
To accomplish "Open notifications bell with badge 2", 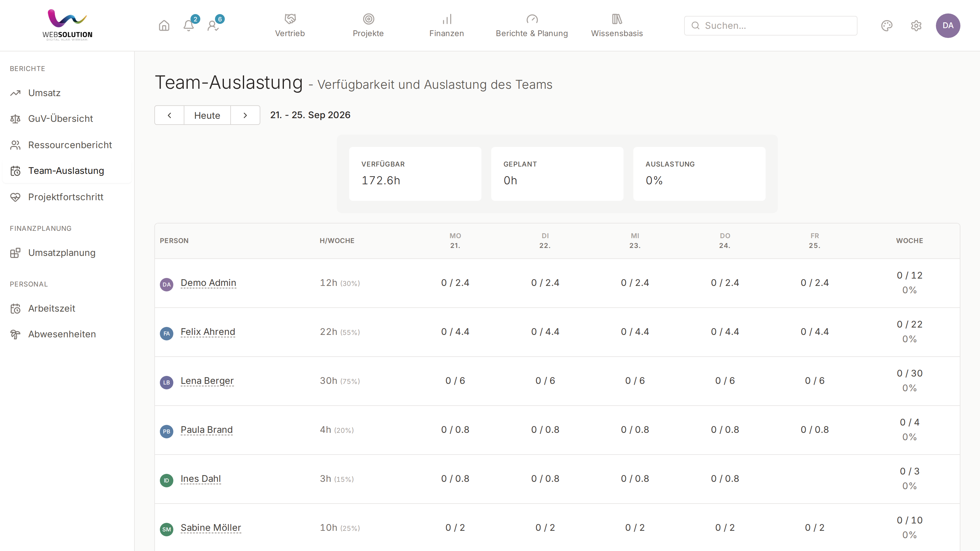I will (189, 25).
